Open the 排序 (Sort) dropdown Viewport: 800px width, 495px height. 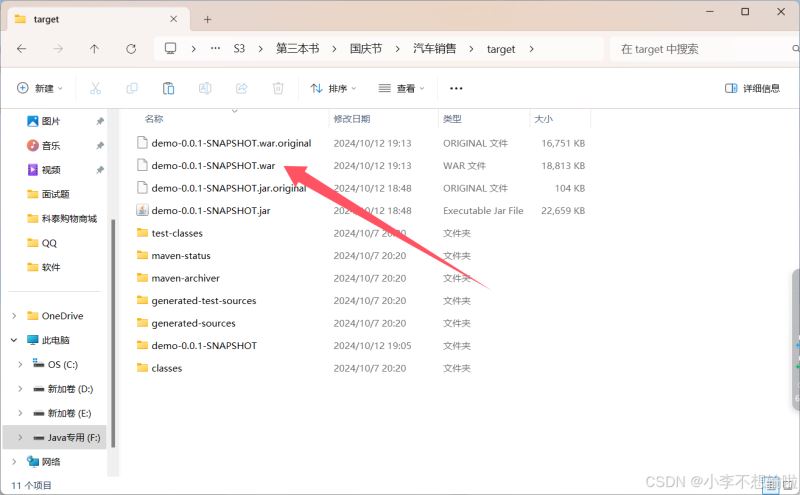click(x=334, y=88)
